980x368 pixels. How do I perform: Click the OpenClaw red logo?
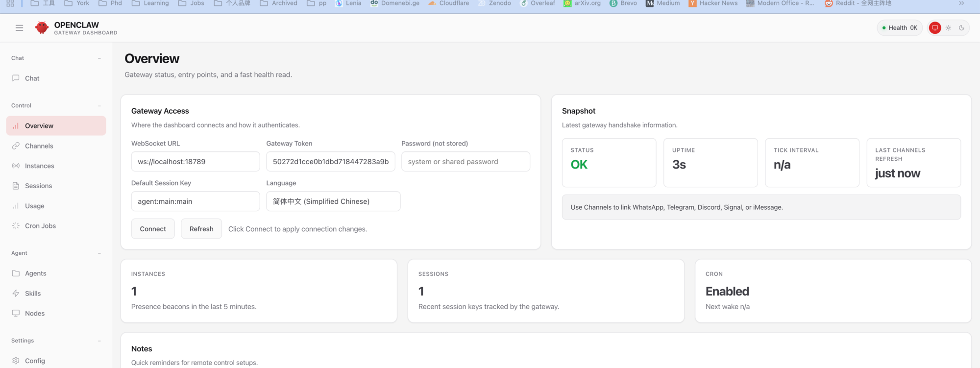(x=42, y=28)
